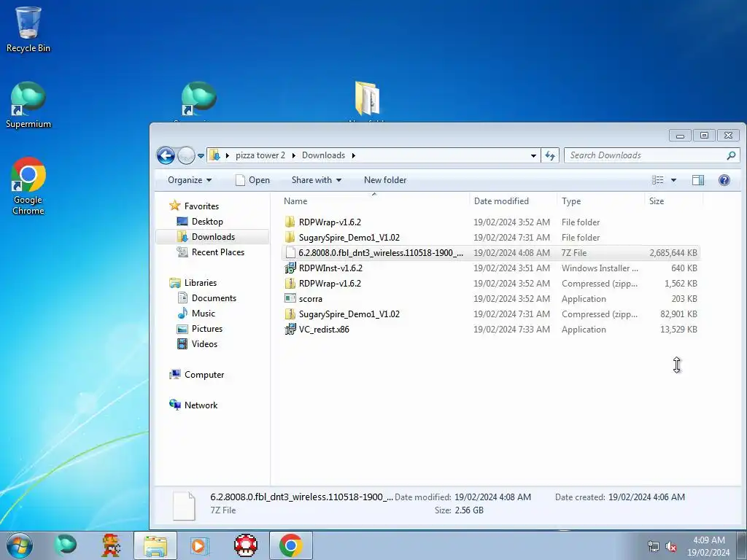Image resolution: width=747 pixels, height=560 pixels.
Task: Refresh the Downloads folder view
Action: click(x=550, y=155)
